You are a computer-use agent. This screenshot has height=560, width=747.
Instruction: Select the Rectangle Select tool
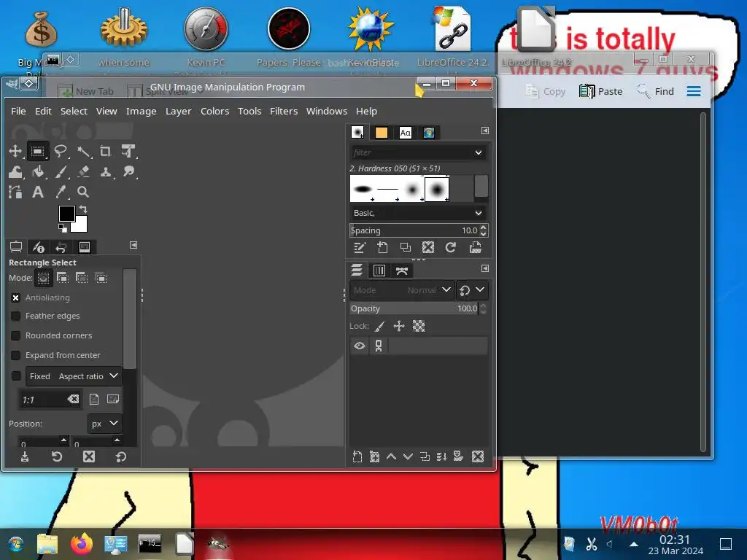(x=38, y=152)
